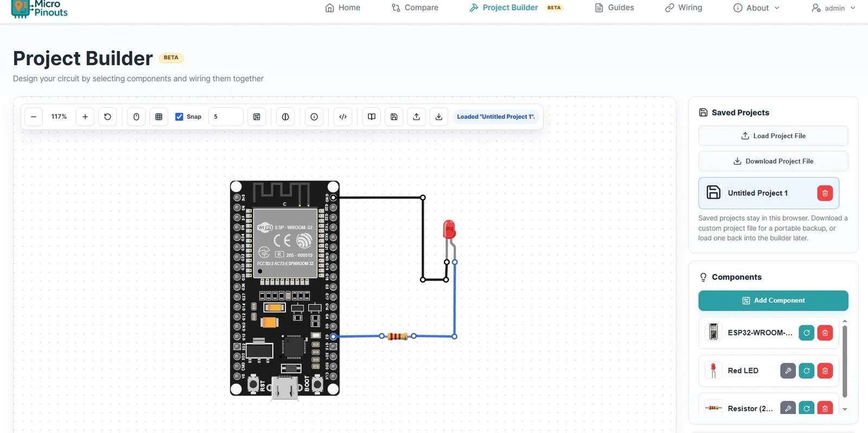Open the Guides page
868x433 pixels.
pyautogui.click(x=615, y=8)
